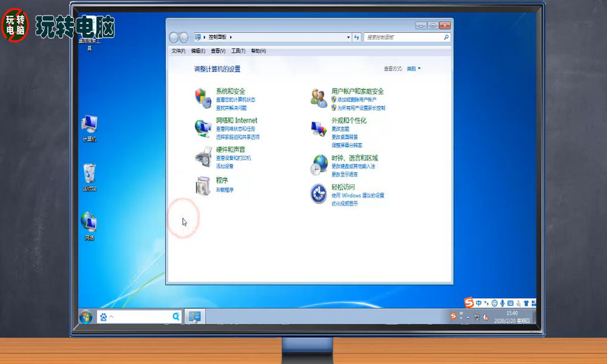This screenshot has height=364, width=607.
Task: Open the 类别 view-by dropdown
Action: [x=413, y=69]
